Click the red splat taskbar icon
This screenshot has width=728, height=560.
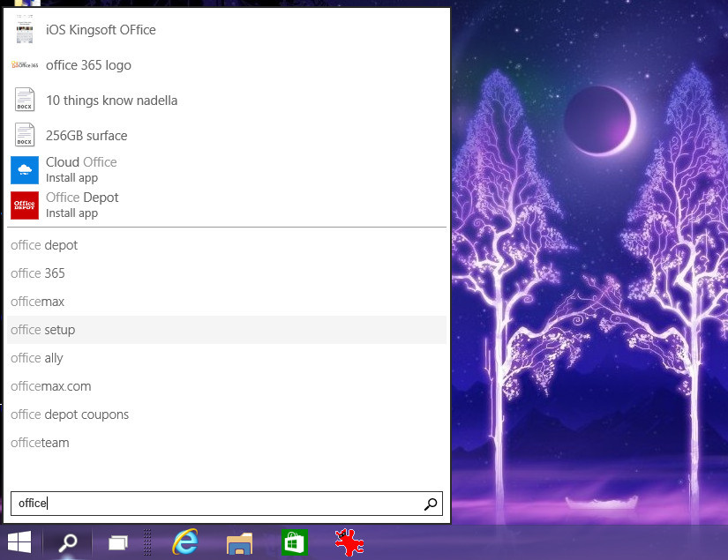coord(349,542)
